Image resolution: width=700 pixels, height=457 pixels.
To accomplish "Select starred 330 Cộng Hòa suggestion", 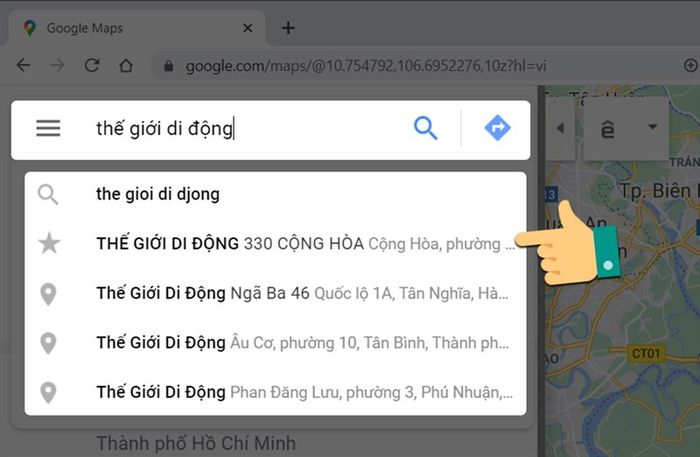I will pos(275,244).
